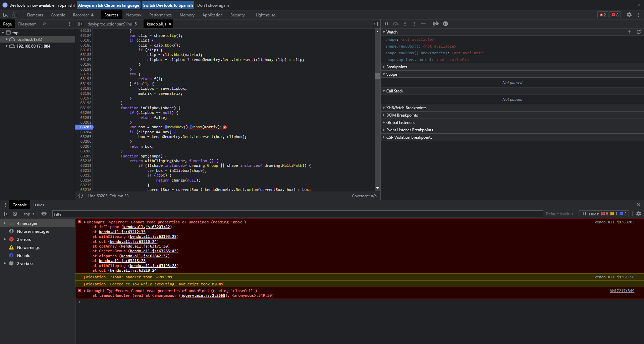Toggle the device toolbar icon
The width and height of the screenshot is (644, 344).
tap(14, 15)
